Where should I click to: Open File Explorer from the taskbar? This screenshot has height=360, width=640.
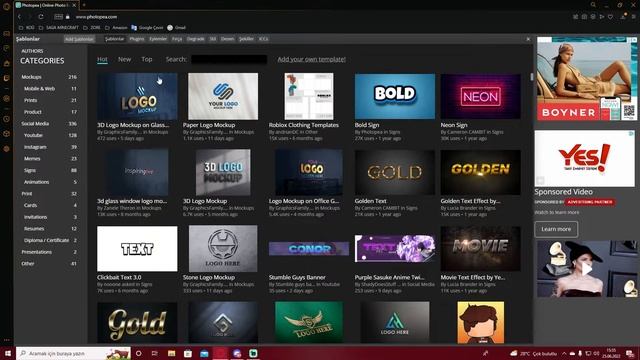[x=171, y=353]
